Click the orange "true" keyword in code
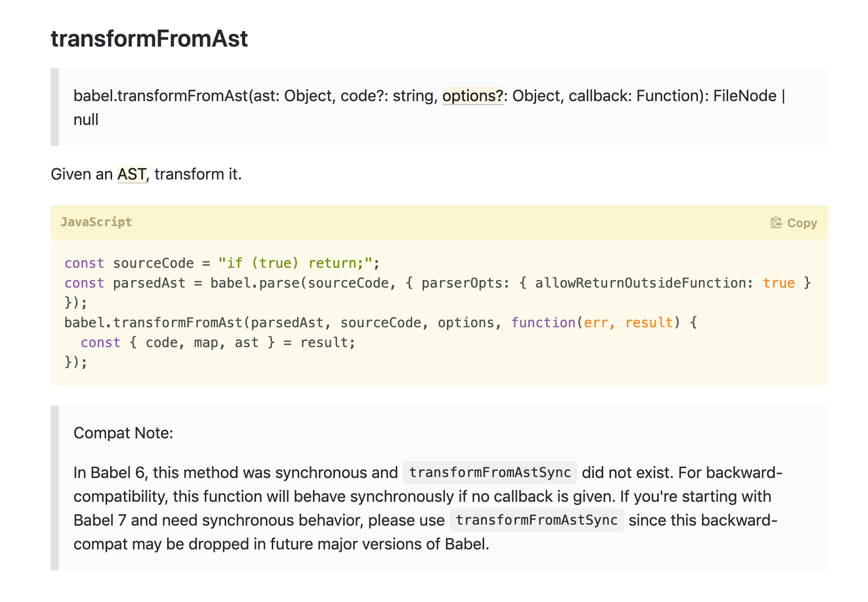This screenshot has height=602, width=868. (778, 283)
